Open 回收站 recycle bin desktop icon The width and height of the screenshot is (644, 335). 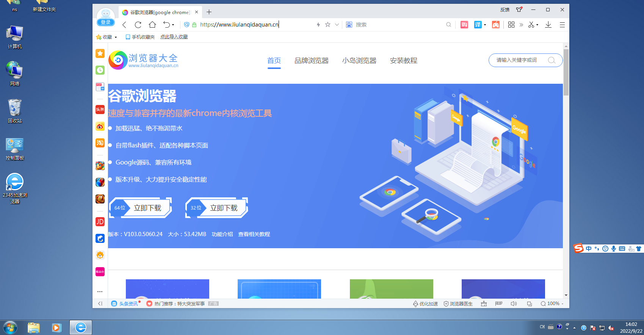(x=15, y=111)
